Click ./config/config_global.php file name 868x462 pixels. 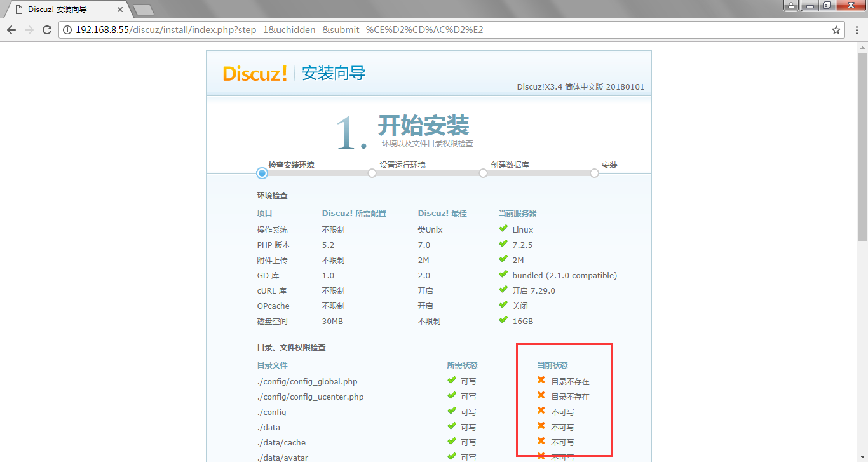[x=308, y=382]
